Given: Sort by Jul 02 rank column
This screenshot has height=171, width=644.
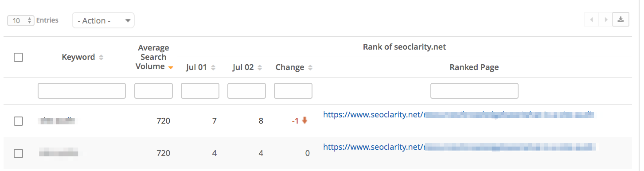Looking at the screenshot, I should 260,67.
